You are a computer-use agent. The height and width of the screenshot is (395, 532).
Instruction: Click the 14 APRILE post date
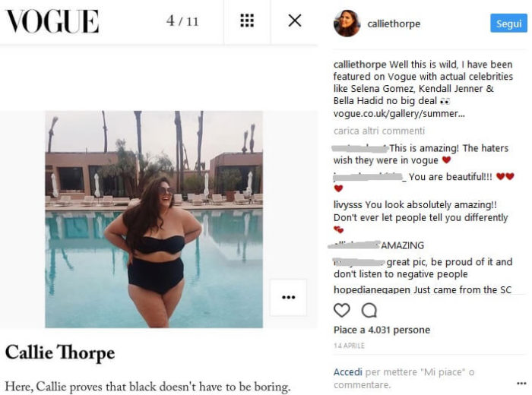tap(349, 346)
